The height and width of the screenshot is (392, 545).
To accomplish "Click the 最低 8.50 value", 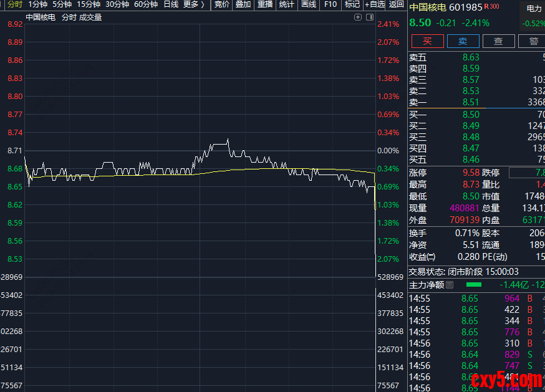I will coord(471,196).
